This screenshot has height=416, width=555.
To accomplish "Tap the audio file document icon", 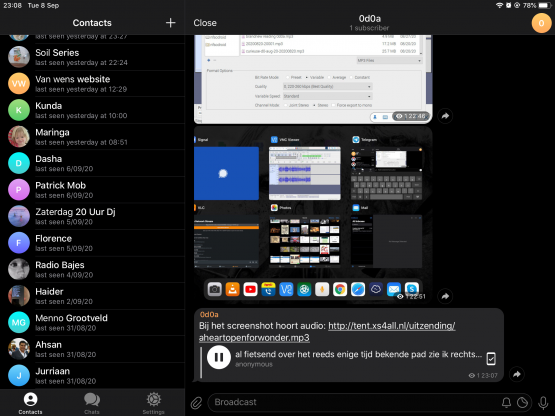I will click(x=491, y=359).
